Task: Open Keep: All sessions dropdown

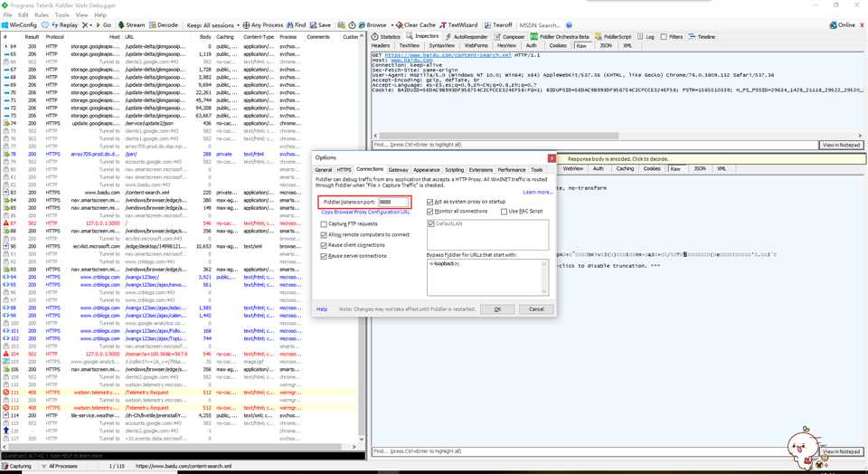Action: [x=213, y=25]
